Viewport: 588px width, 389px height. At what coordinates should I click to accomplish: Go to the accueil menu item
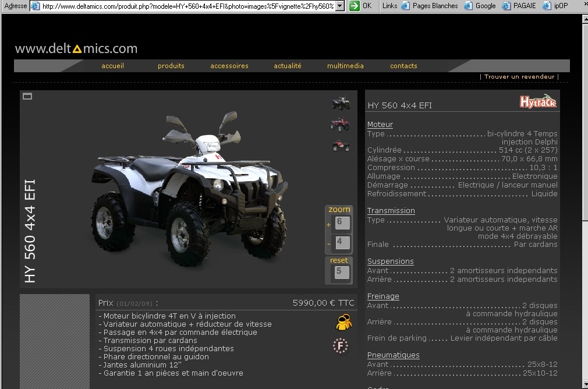click(112, 66)
